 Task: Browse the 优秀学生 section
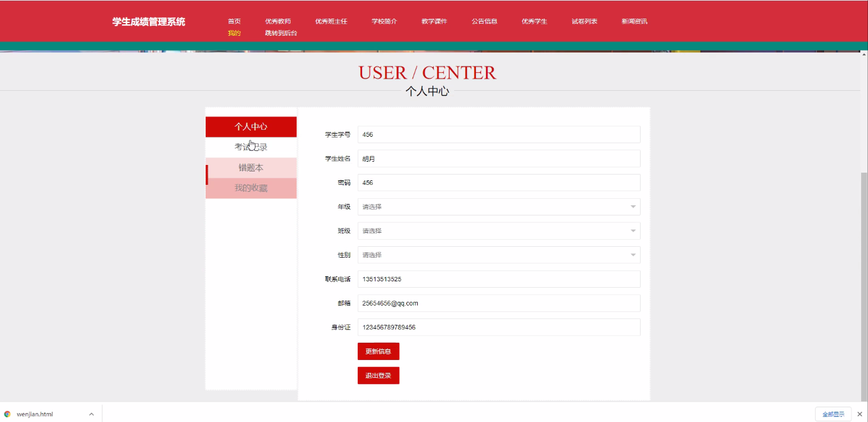coord(534,20)
